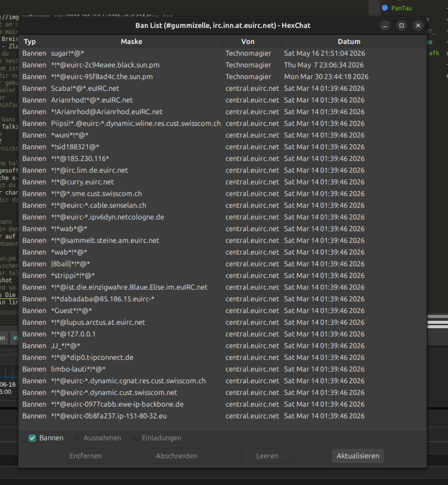Select the limbo-lauti*!*@* ban mask
This screenshot has height=485, width=448.
click(78, 369)
